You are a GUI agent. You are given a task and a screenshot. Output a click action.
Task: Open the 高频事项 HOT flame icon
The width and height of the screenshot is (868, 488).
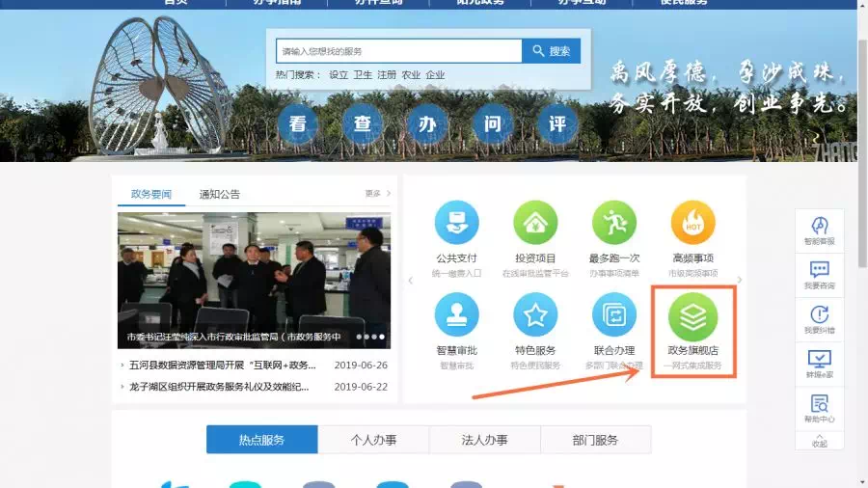coord(692,223)
